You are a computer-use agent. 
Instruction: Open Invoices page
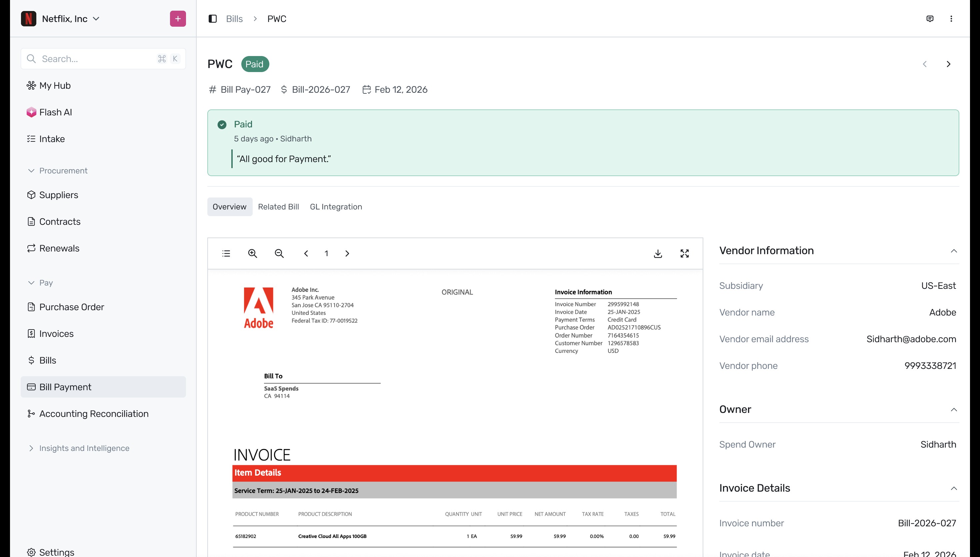coord(103,334)
